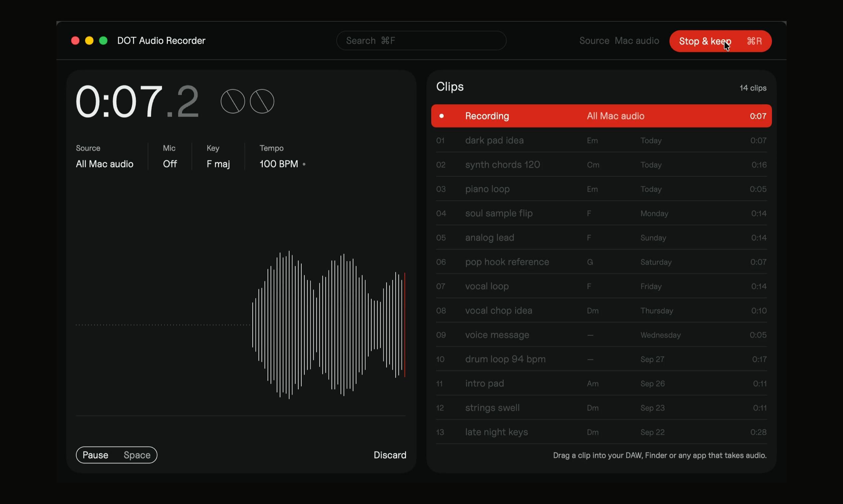Toggle the Mic Off setting
This screenshot has height=504, width=843.
click(x=170, y=156)
